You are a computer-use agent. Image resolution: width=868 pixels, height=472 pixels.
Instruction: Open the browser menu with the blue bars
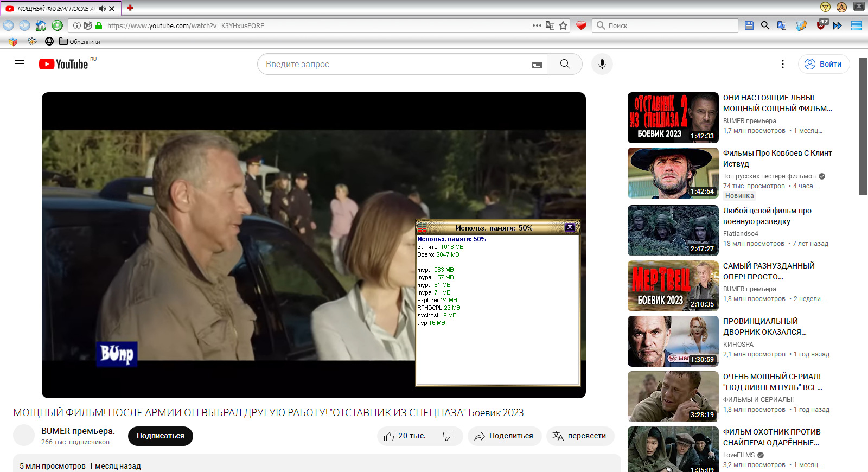pyautogui.click(x=857, y=25)
